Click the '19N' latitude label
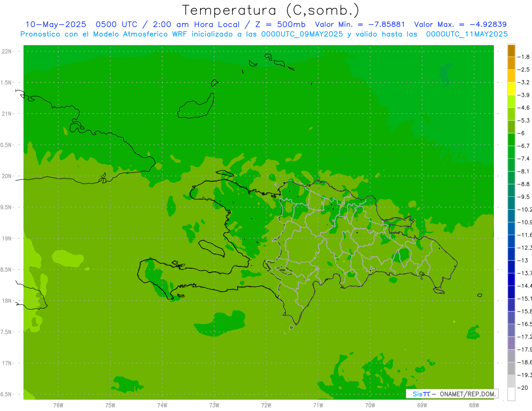The image size is (532, 411). pyautogui.click(x=7, y=239)
